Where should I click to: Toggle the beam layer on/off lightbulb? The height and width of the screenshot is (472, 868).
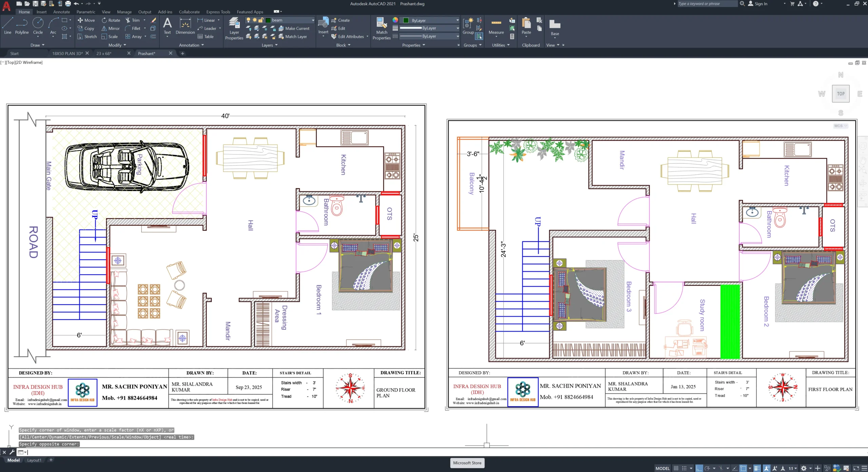pyautogui.click(x=248, y=20)
